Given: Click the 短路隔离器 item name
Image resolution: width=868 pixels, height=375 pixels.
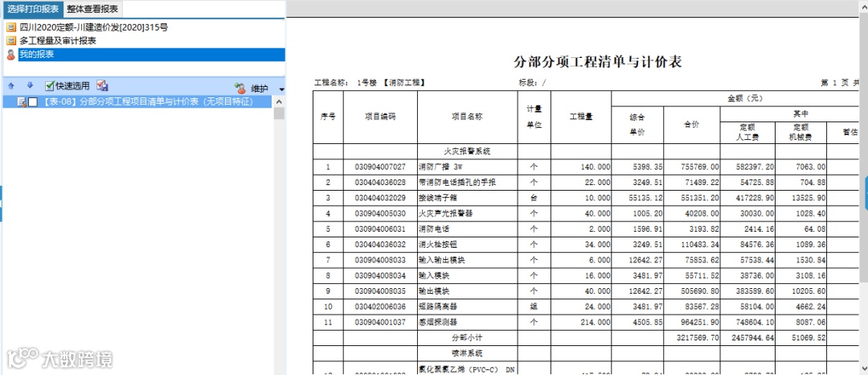Looking at the screenshot, I should (438, 307).
